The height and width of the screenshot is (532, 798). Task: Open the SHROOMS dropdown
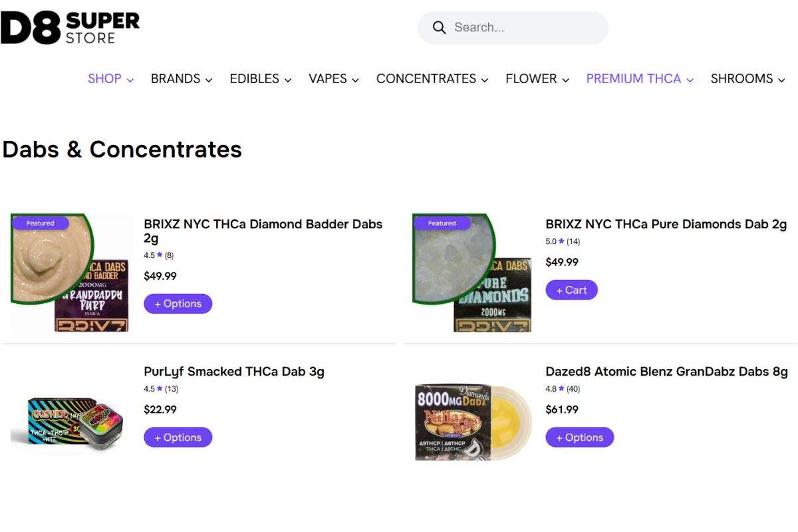coord(783,78)
